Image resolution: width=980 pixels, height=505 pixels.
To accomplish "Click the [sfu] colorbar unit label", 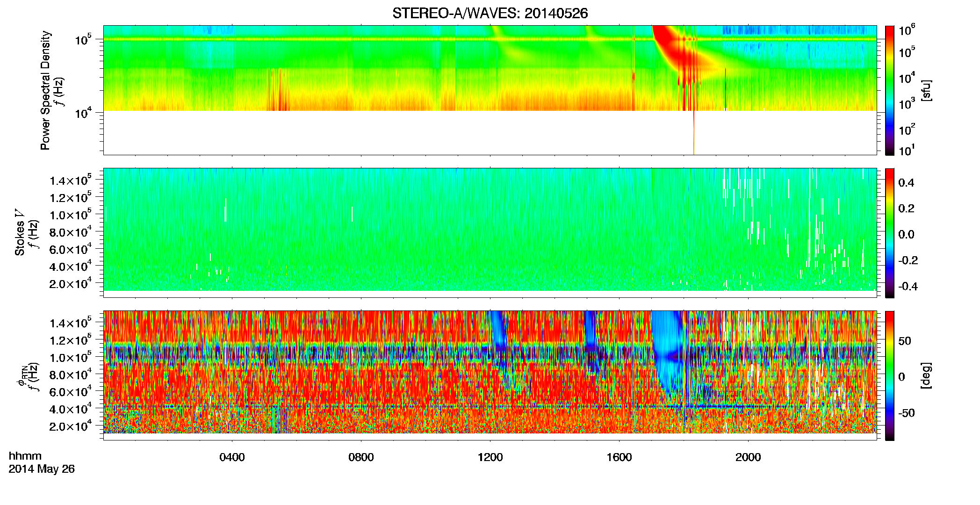I will [926, 91].
